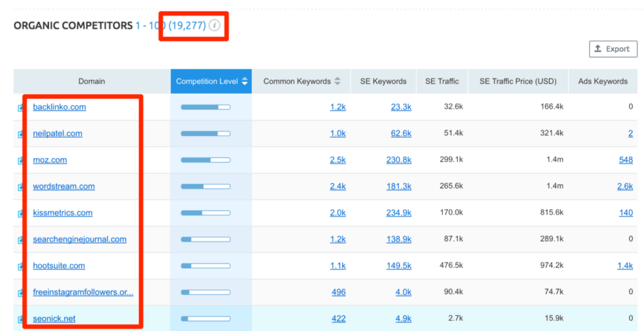Image resolution: width=644 pixels, height=331 pixels.
Task: Select neilpatel.com traffic price 321.4k
Action: point(552,133)
